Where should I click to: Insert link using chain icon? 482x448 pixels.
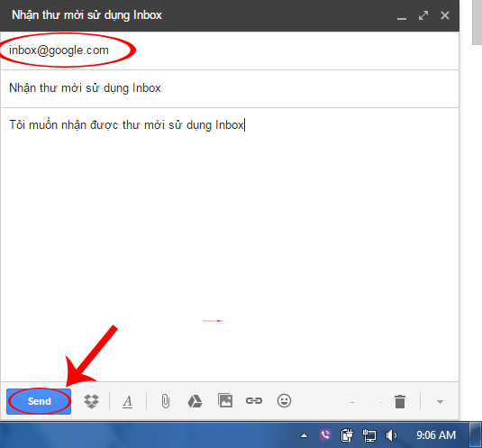[254, 400]
